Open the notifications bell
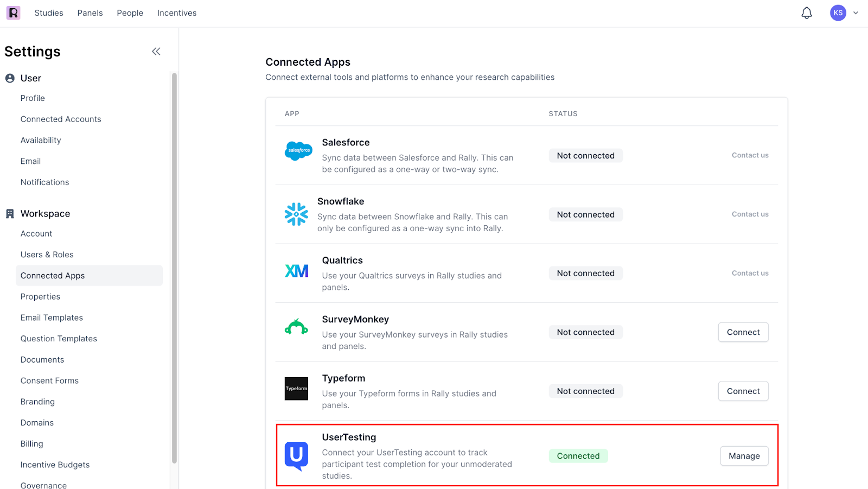Image resolution: width=868 pixels, height=489 pixels. point(807,13)
